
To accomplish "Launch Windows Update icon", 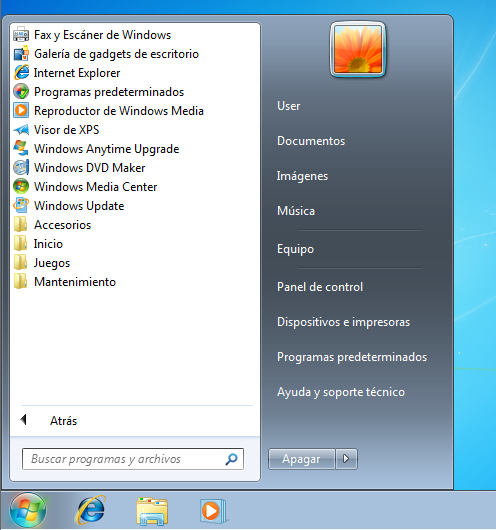I will pyautogui.click(x=21, y=206).
